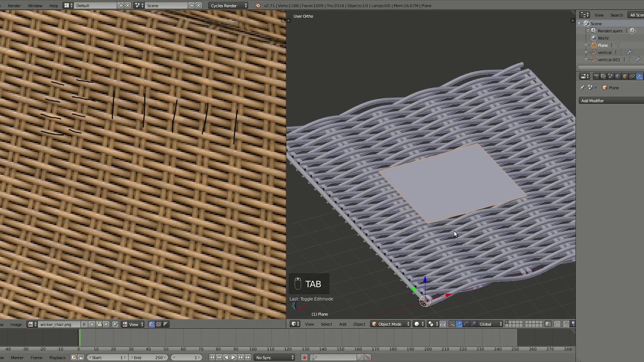
Task: Toggle proportional editing circle icon
Action: tap(557, 324)
